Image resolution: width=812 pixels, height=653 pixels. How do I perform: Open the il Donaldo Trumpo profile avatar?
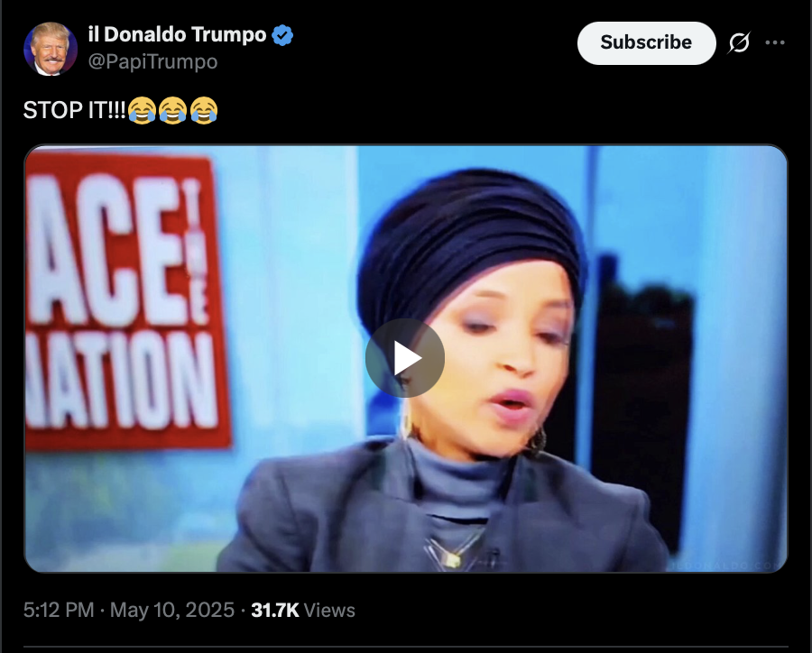pyautogui.click(x=51, y=49)
